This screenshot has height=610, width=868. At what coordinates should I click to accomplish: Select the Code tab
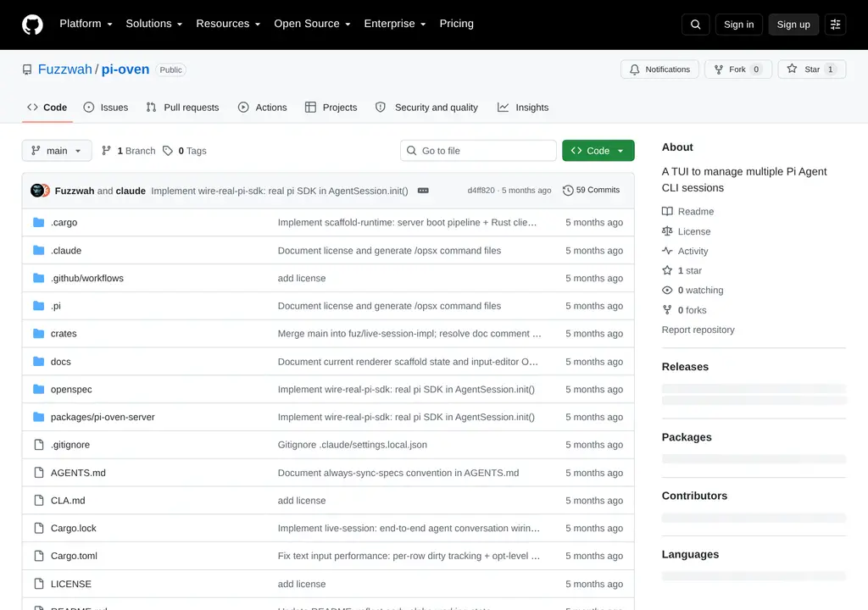[47, 108]
